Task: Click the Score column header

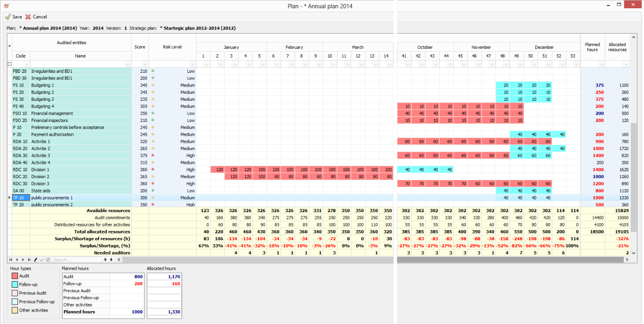Action: click(140, 47)
